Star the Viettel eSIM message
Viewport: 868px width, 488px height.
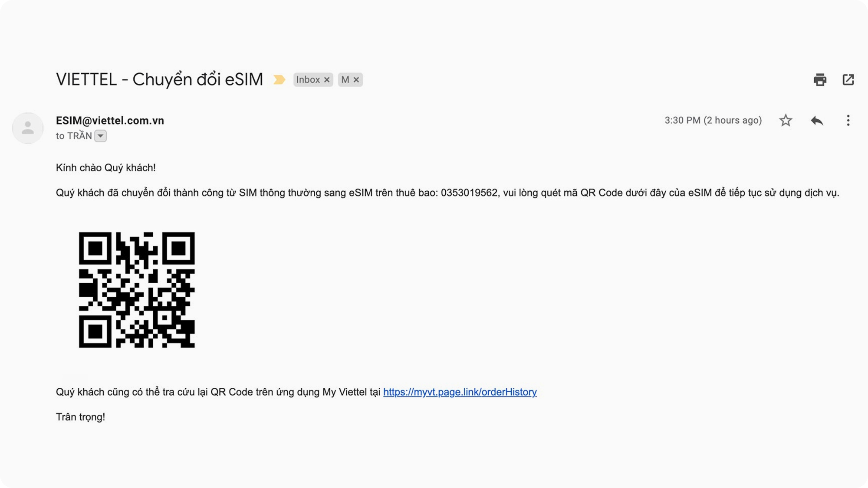point(786,120)
